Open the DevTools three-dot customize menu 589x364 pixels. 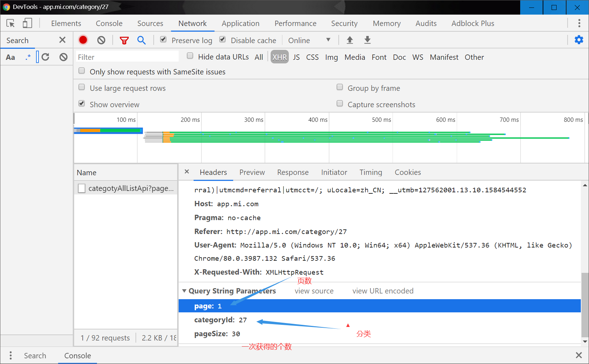(579, 24)
